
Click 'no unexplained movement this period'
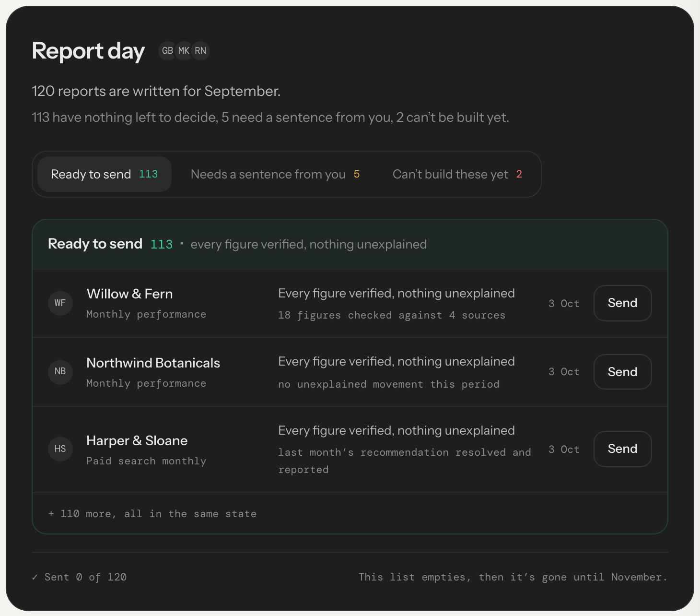click(389, 384)
